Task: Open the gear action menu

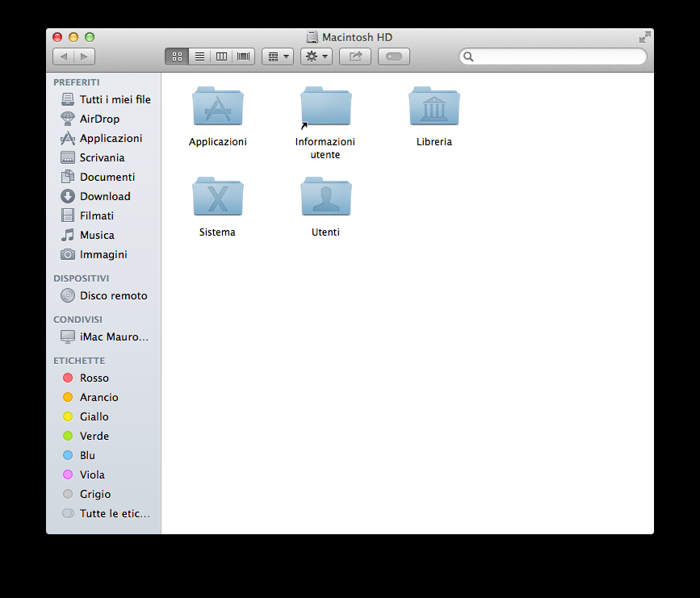Action: [316, 56]
